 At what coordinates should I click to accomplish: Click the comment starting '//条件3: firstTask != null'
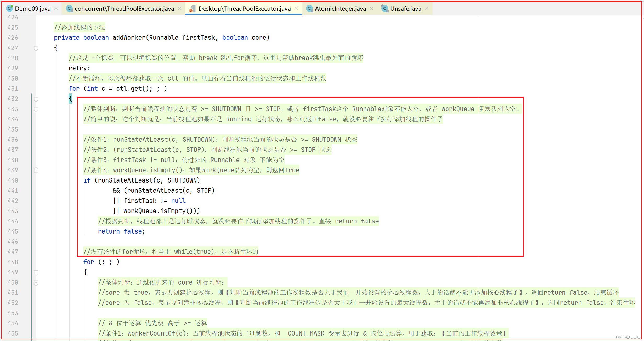pyautogui.click(x=184, y=160)
